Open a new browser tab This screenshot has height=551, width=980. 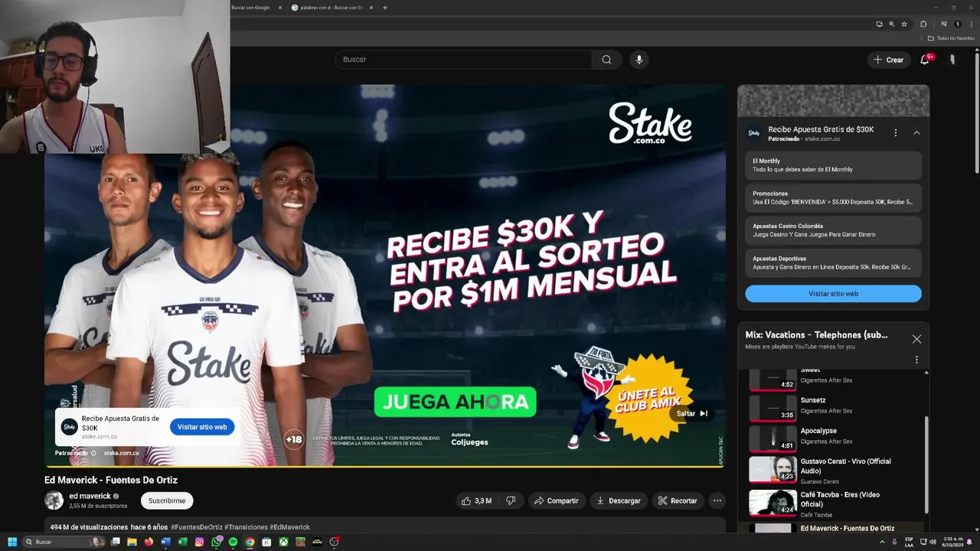coord(384,8)
